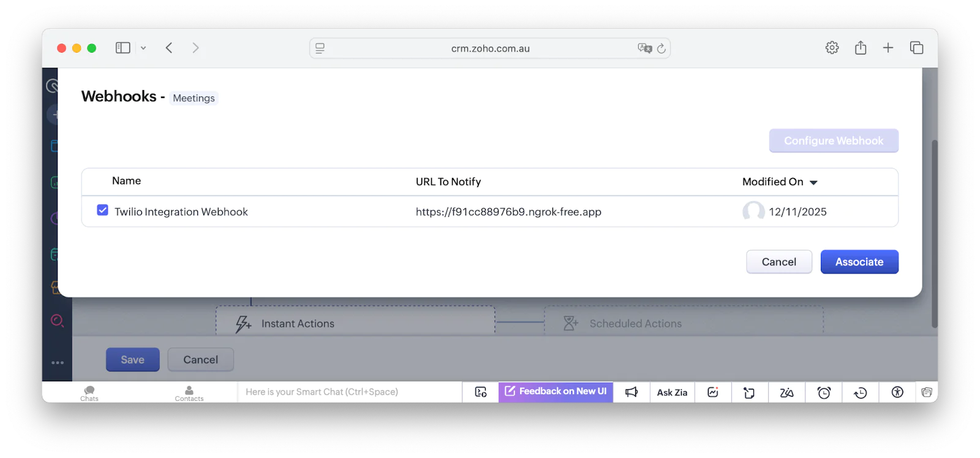Open the script console icon in bottom bar
The height and width of the screenshot is (458, 980).
(x=481, y=392)
